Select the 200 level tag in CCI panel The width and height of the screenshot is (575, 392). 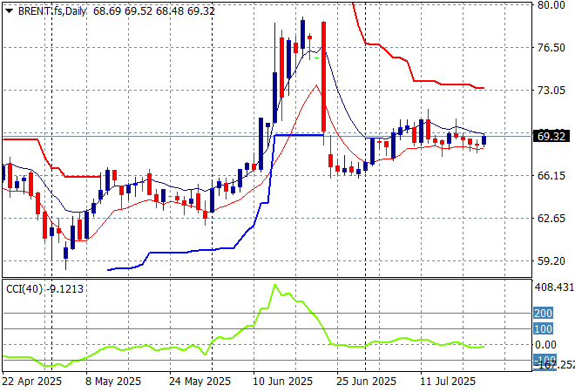coord(544,313)
